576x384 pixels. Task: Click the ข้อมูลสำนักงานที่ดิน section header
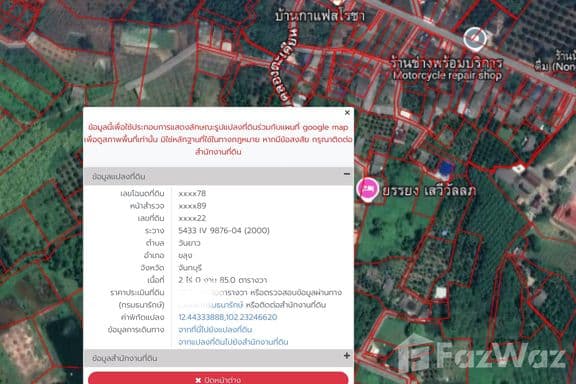[218, 358]
